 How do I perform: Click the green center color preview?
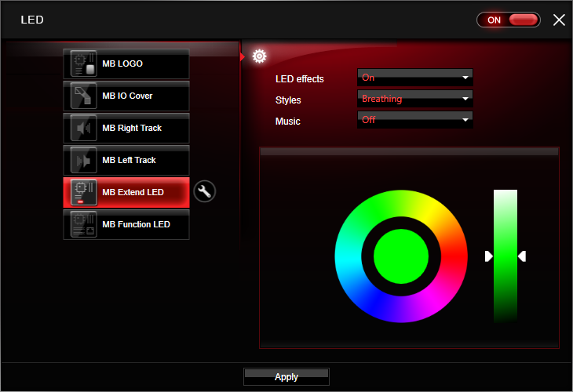(401, 256)
